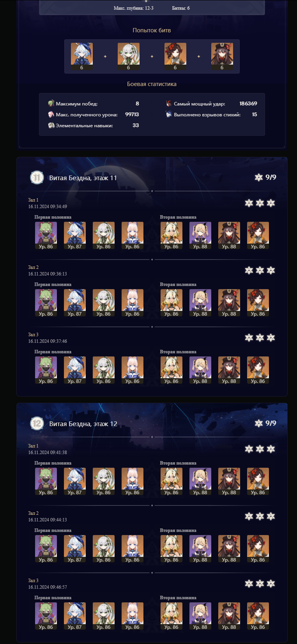Open pink-haired Ур. 86 character in Floor 11 Зал 3
Image resolution: width=297 pixels, height=644 pixels.
(x=133, y=370)
